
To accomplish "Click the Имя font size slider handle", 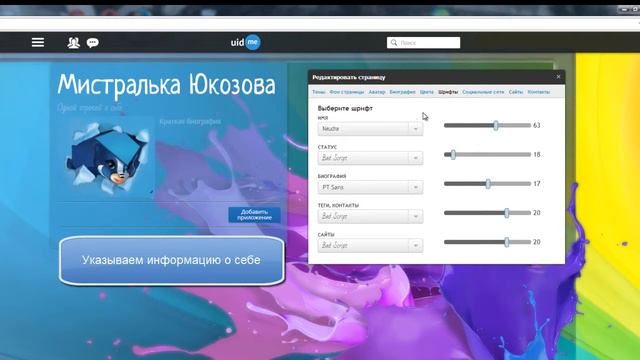I will 496,125.
